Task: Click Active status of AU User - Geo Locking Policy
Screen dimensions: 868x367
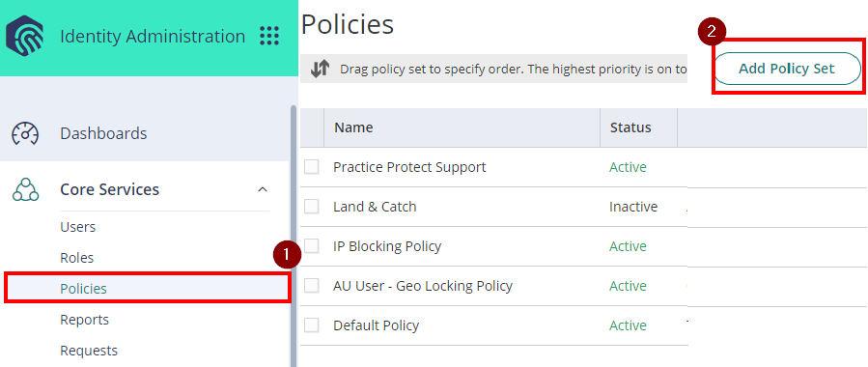Action: coord(628,286)
